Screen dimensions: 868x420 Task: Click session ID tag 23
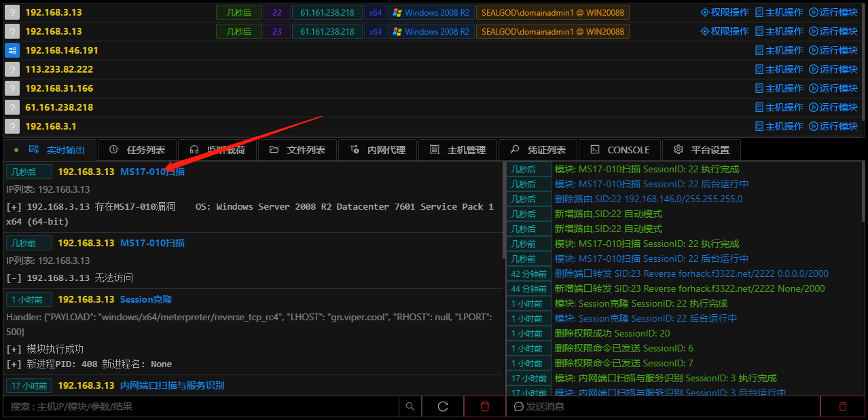pyautogui.click(x=276, y=31)
